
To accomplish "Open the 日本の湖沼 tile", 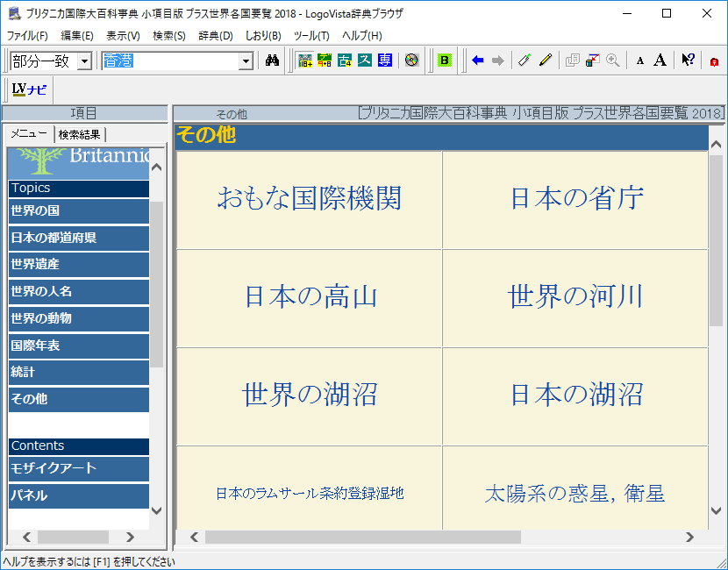I will click(x=575, y=396).
